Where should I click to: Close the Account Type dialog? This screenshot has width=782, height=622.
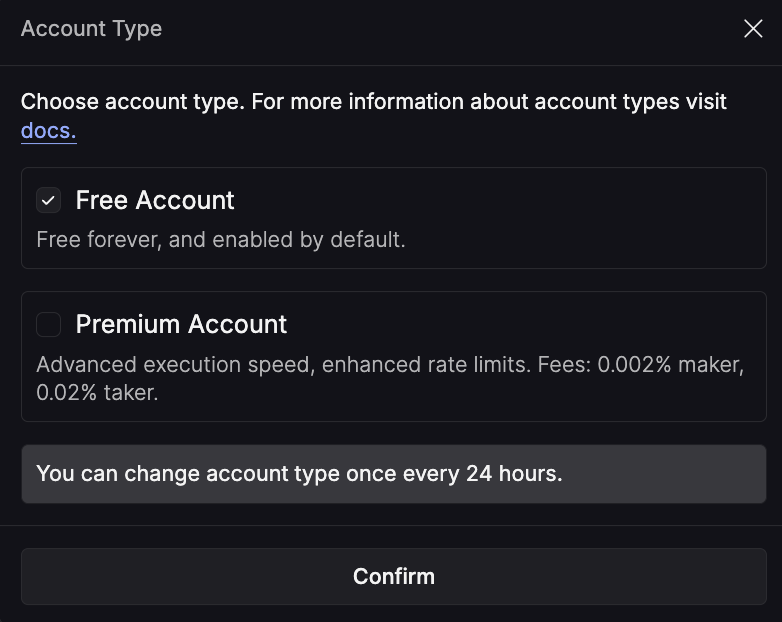753,29
